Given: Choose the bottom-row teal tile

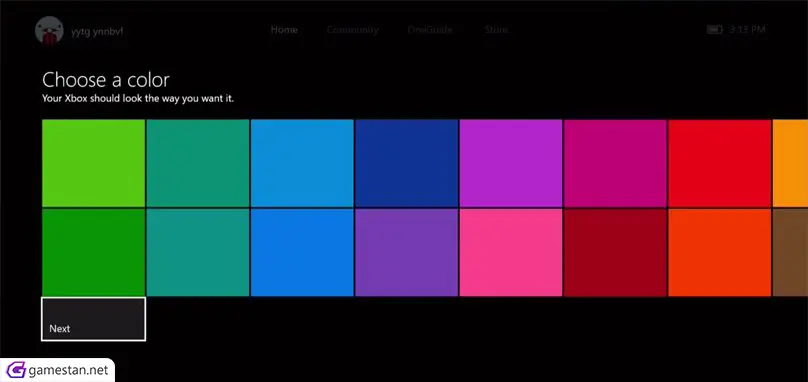Looking at the screenshot, I should (x=198, y=253).
